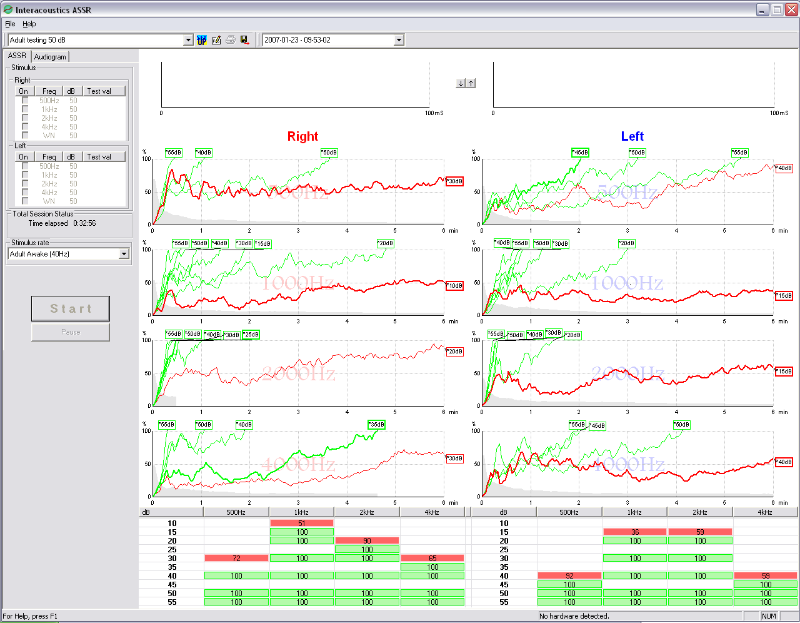Switch to the Audiogram tab
The width and height of the screenshot is (800, 623).
point(50,57)
